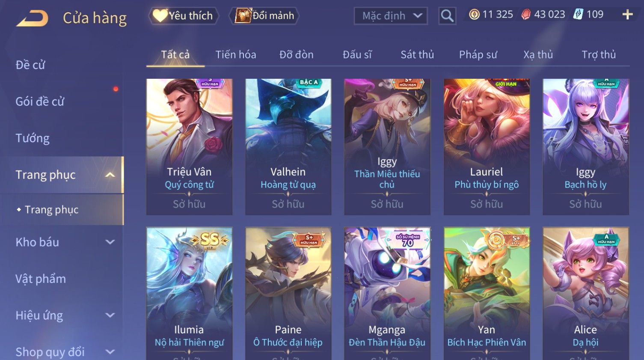Select Lauriel Phù thủy bí ngô skin
644x360 pixels.
(487, 146)
